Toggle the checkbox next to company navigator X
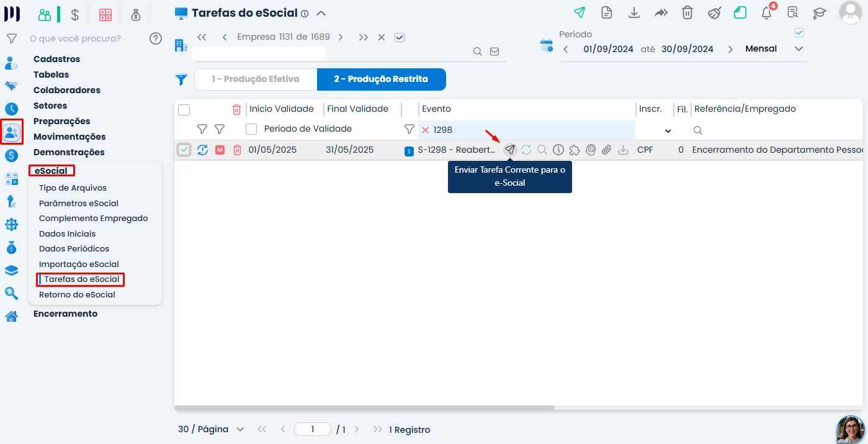Image resolution: width=868 pixels, height=444 pixels. tap(400, 37)
